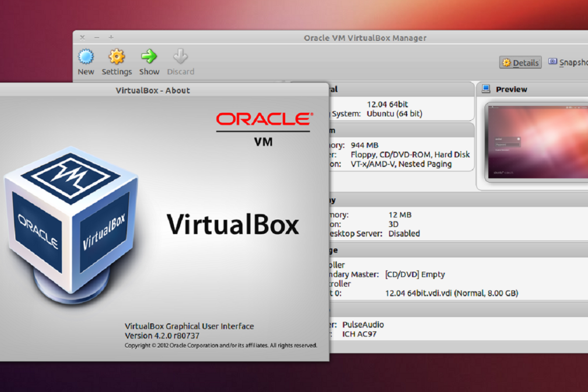Click the Discard saved state icon
The width and height of the screenshot is (588, 392).
coord(180,57)
